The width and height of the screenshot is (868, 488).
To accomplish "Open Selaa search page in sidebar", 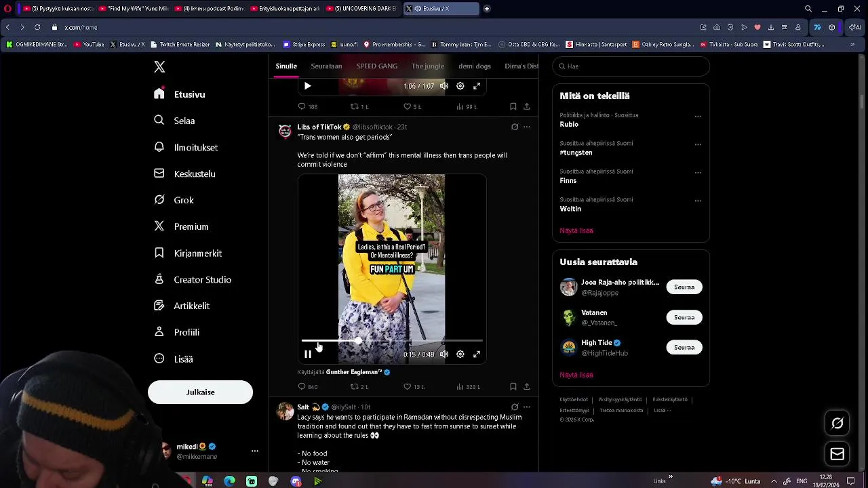I will tap(175, 121).
